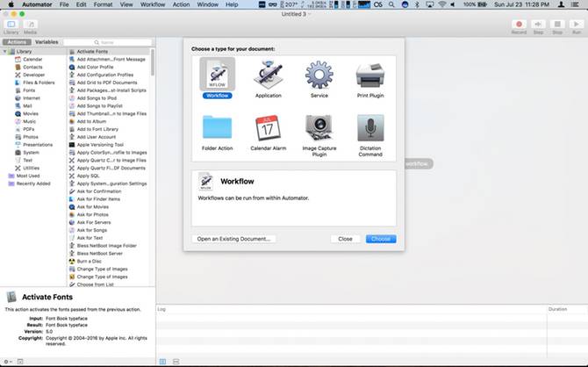Select the Calendar category in Library
Viewport: 588px width, 367px height.
click(32, 60)
